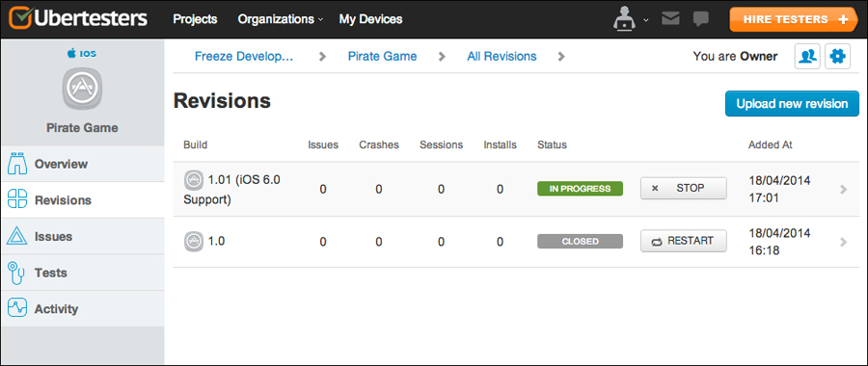Open the Pirate Game breadcrumb link
868x366 pixels.
382,57
